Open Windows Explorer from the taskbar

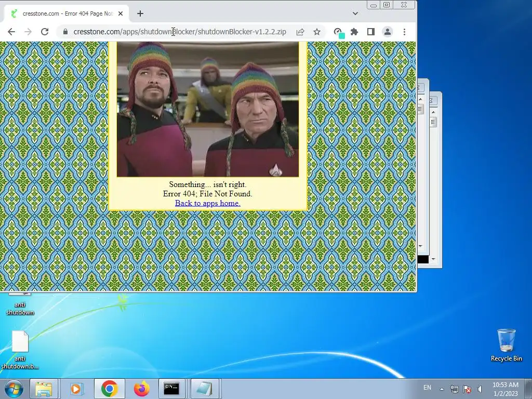44,389
